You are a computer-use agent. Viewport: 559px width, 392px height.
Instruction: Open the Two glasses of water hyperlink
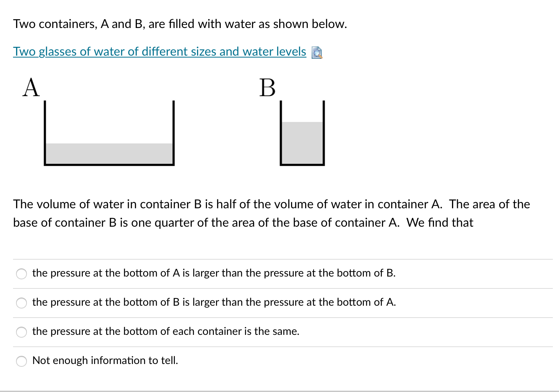[x=158, y=52]
